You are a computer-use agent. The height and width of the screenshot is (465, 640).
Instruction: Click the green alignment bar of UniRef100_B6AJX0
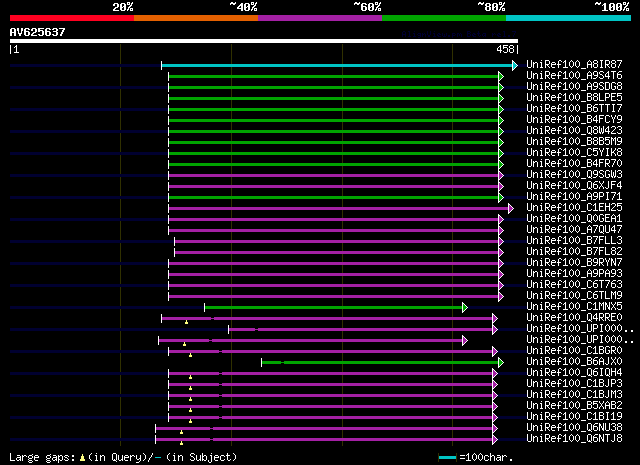[x=380, y=363]
